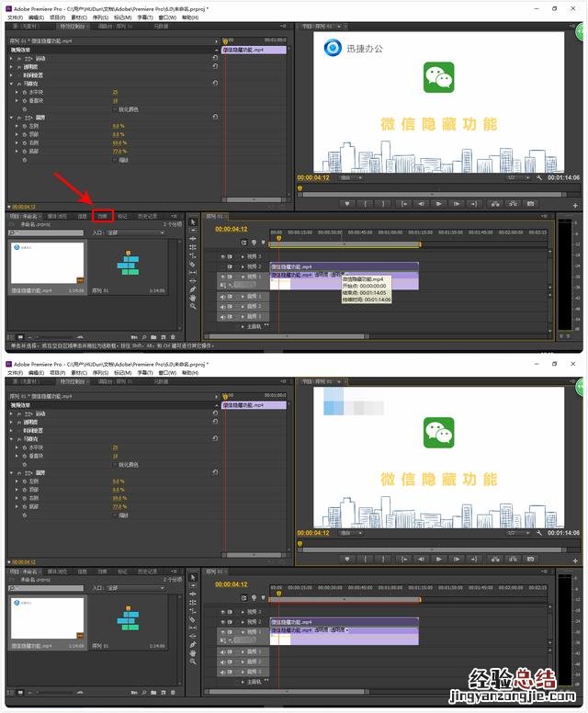Viewport: 588px width, 713px height.
Task: Click Export Frame camera in bottom program monitor
Action: pos(530,559)
